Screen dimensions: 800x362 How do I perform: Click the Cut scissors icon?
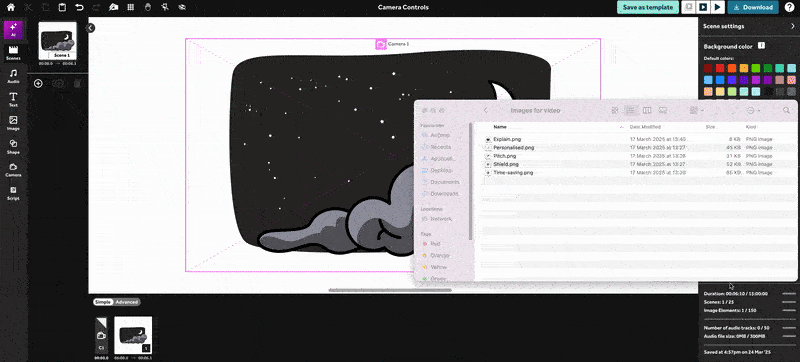pos(28,7)
